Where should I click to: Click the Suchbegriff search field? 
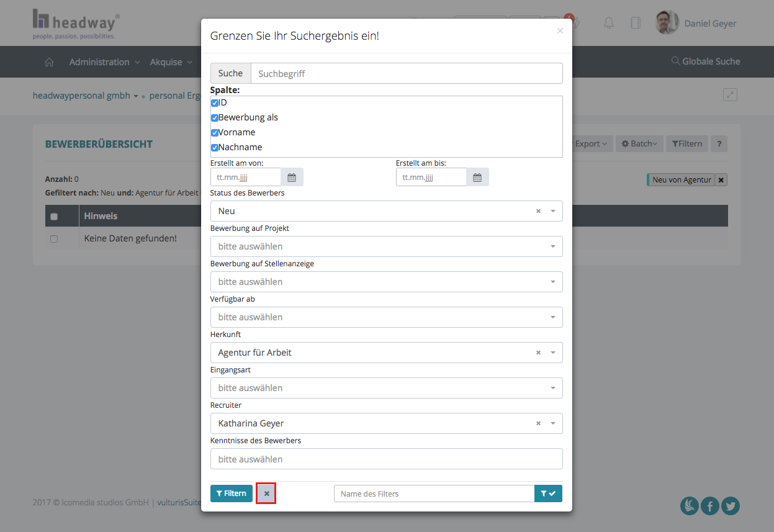pos(407,73)
